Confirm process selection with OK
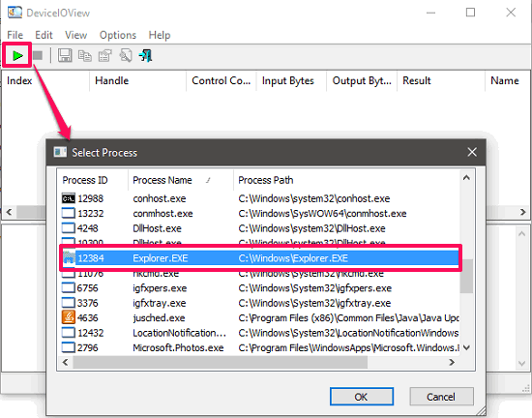 pos(362,397)
